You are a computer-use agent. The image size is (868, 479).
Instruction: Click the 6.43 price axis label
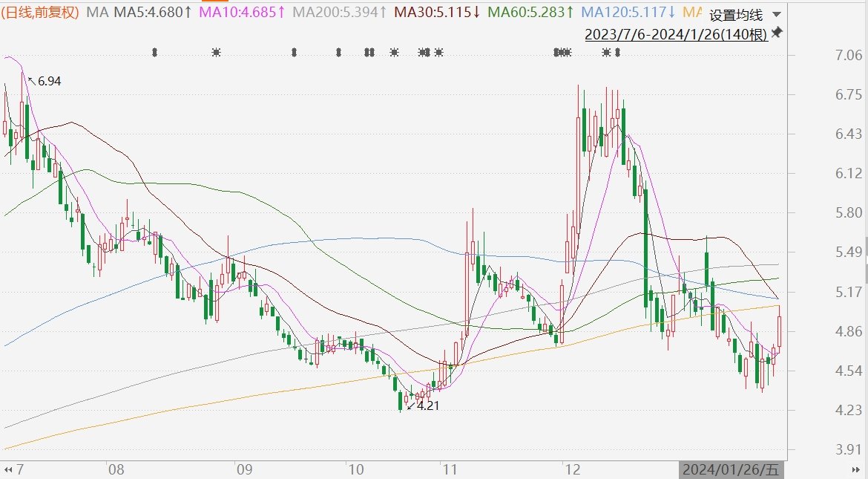pyautogui.click(x=849, y=134)
